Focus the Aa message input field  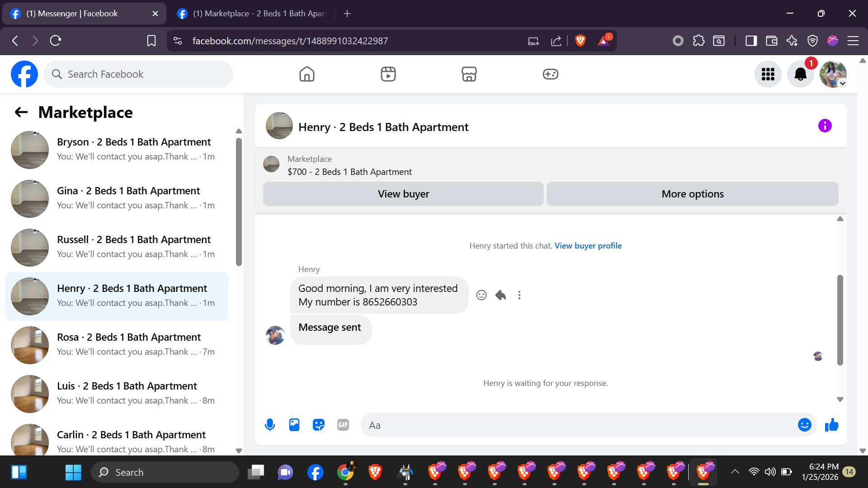[579, 425]
